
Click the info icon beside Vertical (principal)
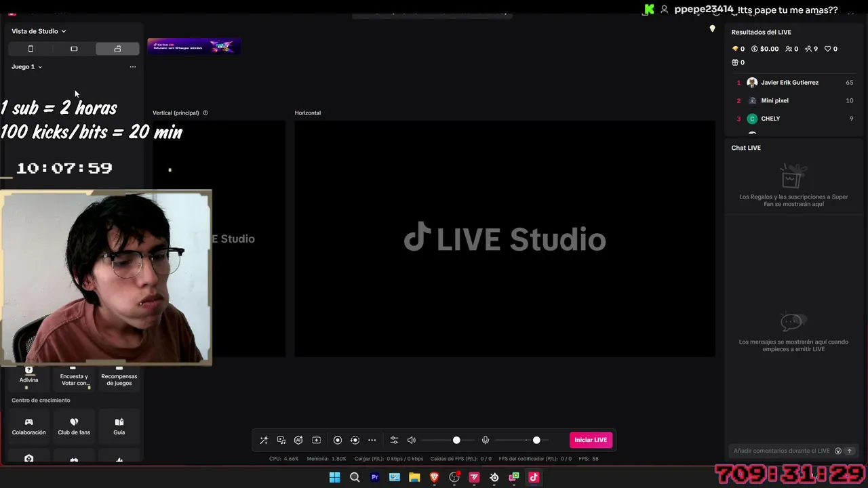pos(205,113)
